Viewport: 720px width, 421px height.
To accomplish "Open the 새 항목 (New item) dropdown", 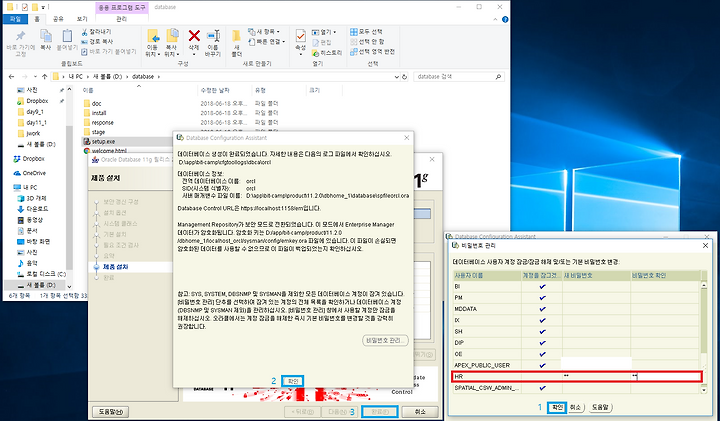I will click(x=264, y=32).
